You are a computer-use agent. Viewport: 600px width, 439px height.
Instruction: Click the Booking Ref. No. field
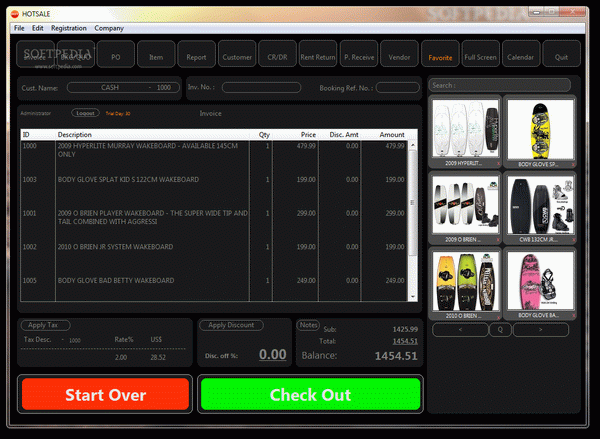coord(398,88)
